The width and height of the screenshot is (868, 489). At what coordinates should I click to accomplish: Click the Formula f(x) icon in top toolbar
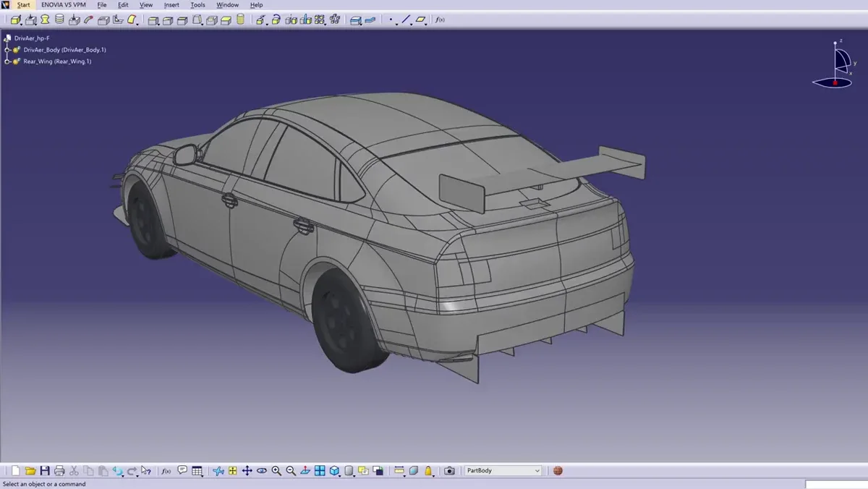pyautogui.click(x=438, y=20)
